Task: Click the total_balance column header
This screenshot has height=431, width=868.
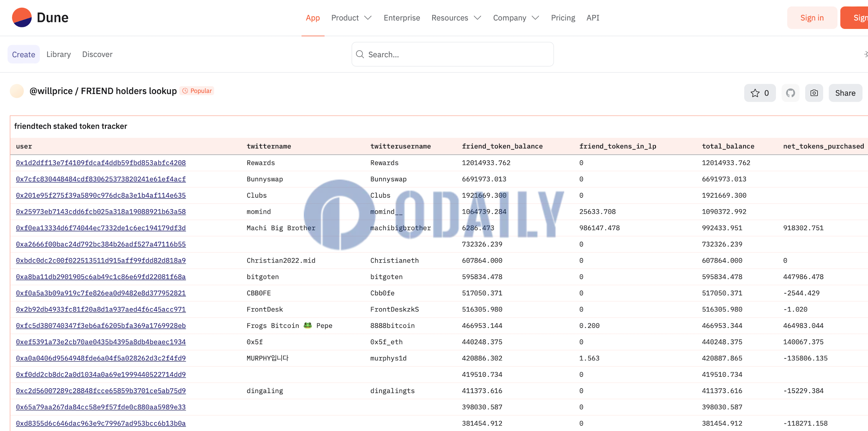Action: [x=728, y=146]
